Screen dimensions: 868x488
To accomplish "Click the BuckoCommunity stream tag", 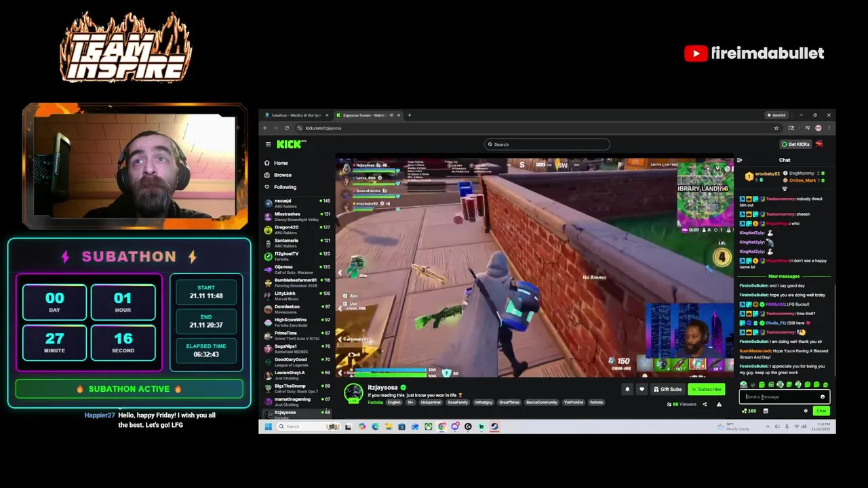I will 542,403.
